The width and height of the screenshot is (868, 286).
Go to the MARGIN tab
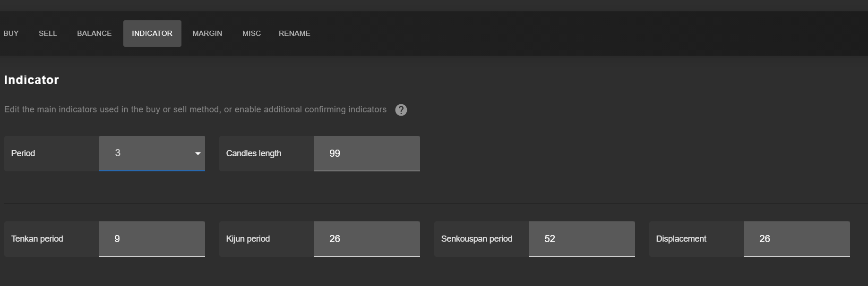pyautogui.click(x=207, y=34)
